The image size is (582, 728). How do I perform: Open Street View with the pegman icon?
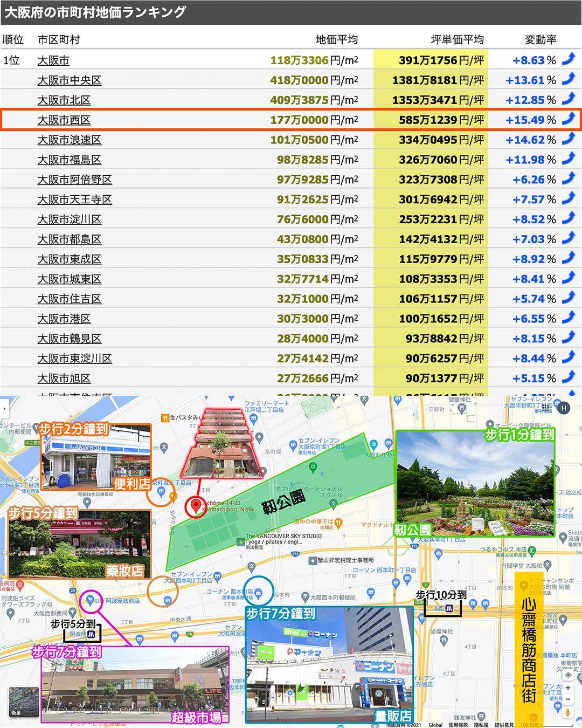567,712
